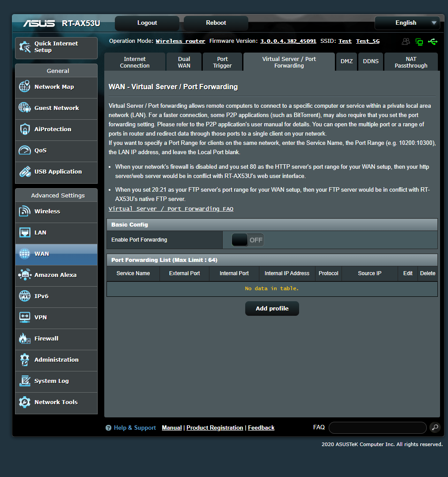This screenshot has height=477, width=448.
Task: Click the Help & Support question icon
Action: point(108,428)
